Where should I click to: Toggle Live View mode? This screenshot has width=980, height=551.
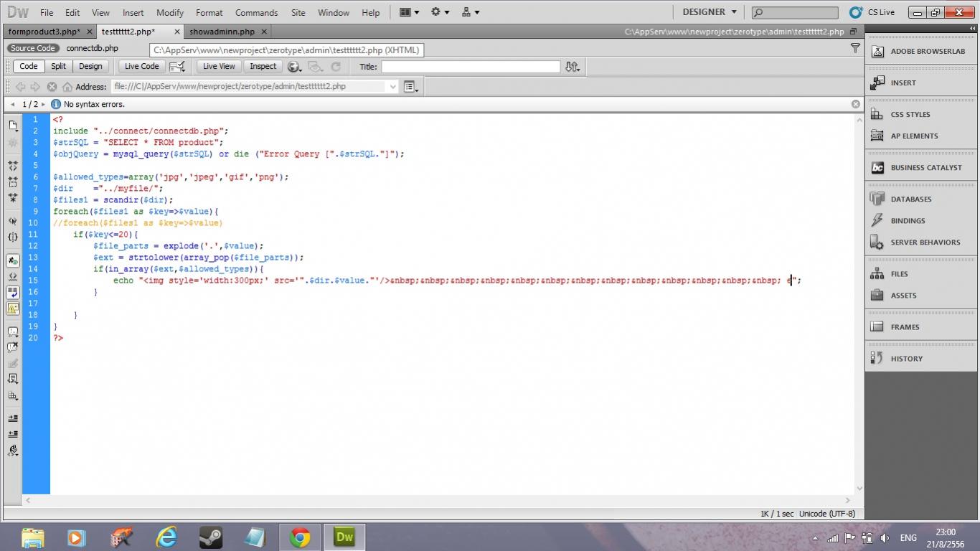(219, 66)
